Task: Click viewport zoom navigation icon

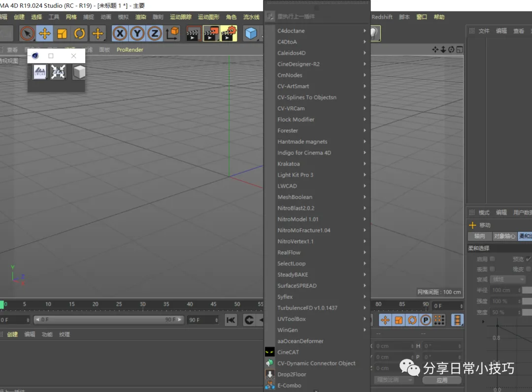Action: pyautogui.click(x=443, y=50)
